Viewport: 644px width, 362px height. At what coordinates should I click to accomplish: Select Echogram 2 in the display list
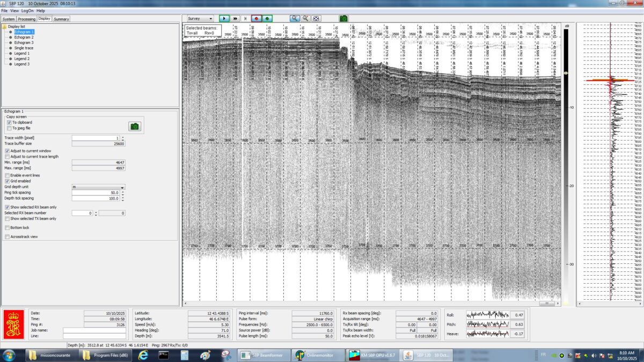[24, 38]
